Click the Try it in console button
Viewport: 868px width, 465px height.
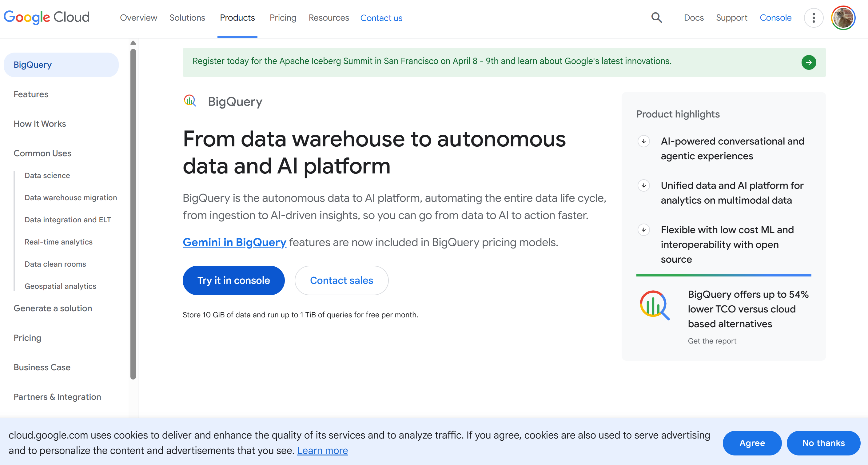pyautogui.click(x=233, y=280)
